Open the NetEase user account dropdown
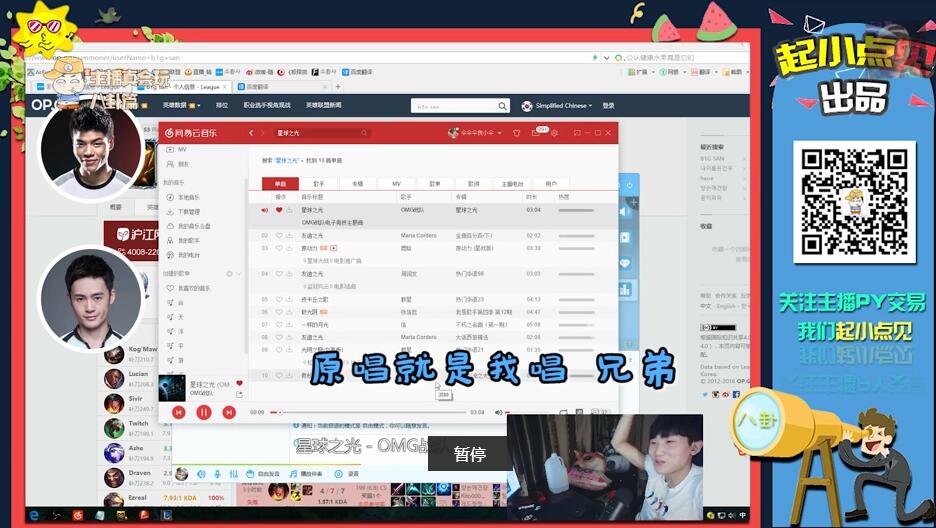Screen dimensions: 936x528 click(x=475, y=133)
